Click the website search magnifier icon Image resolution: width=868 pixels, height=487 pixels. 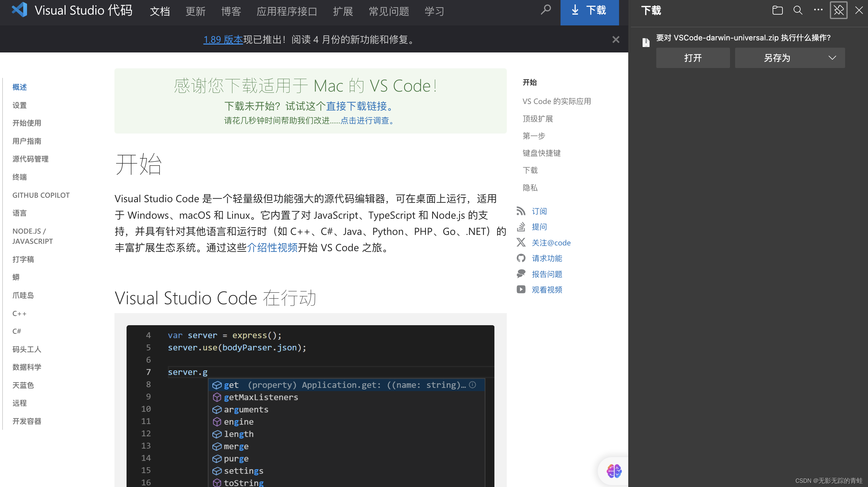pos(546,10)
